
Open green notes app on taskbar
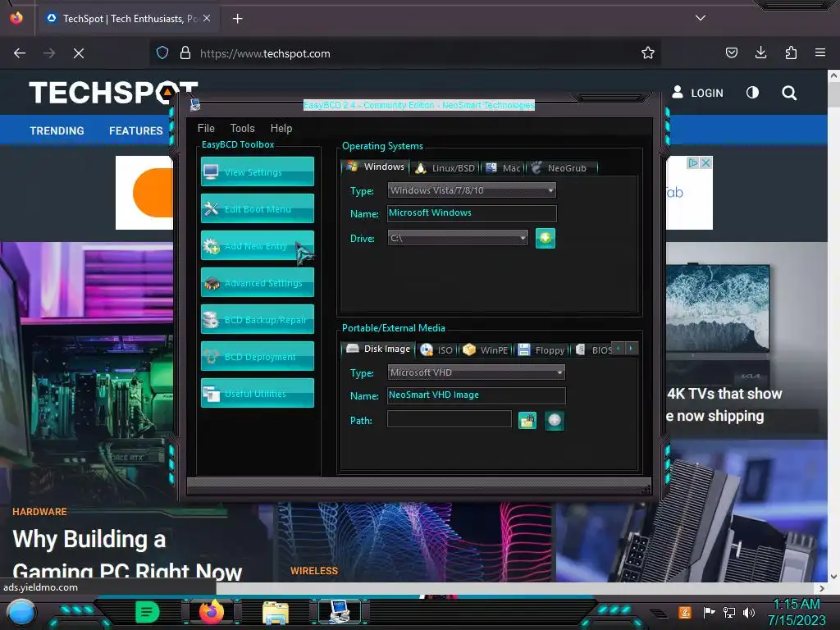pyautogui.click(x=147, y=612)
